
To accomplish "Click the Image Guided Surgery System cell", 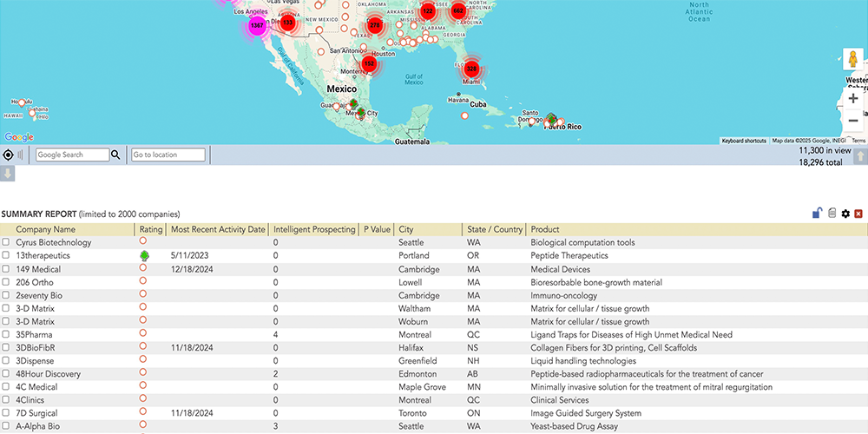I will (x=586, y=413).
